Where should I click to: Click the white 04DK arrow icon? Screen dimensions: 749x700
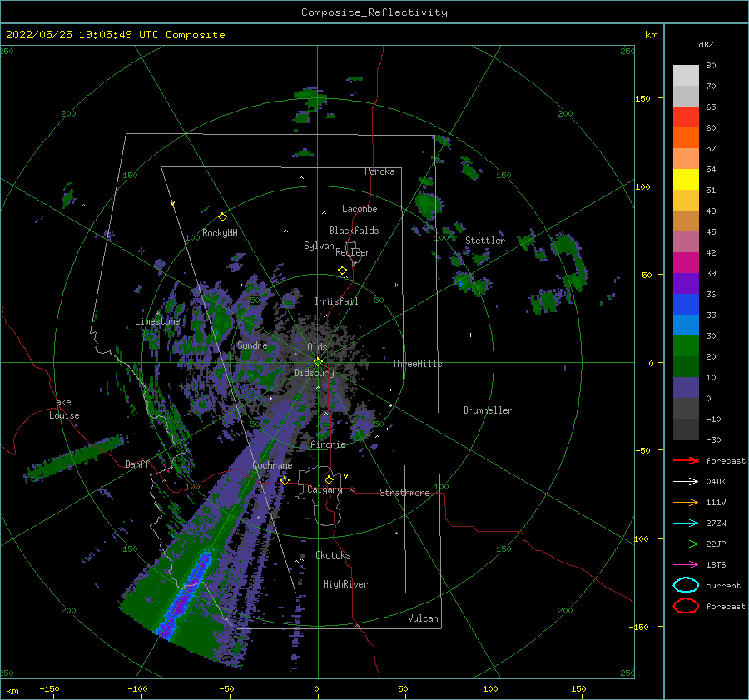[x=686, y=482]
